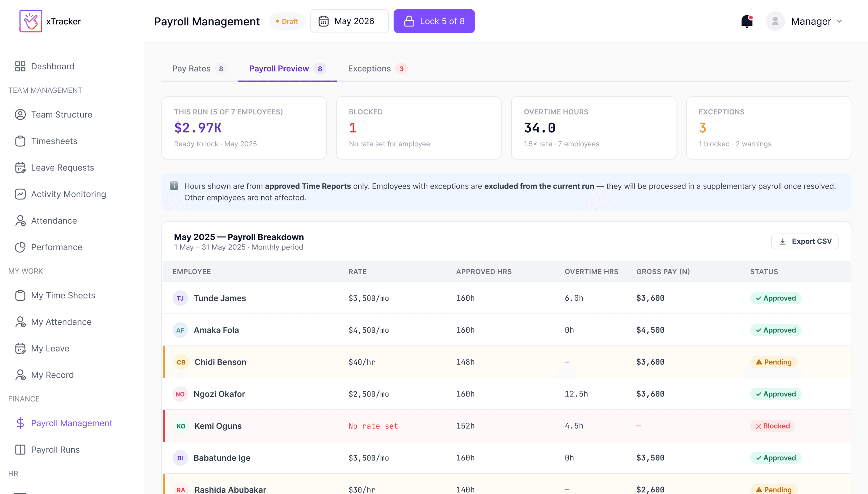Click Ngozi Okafor's Approved status badge
The width and height of the screenshot is (868, 494).
point(776,394)
